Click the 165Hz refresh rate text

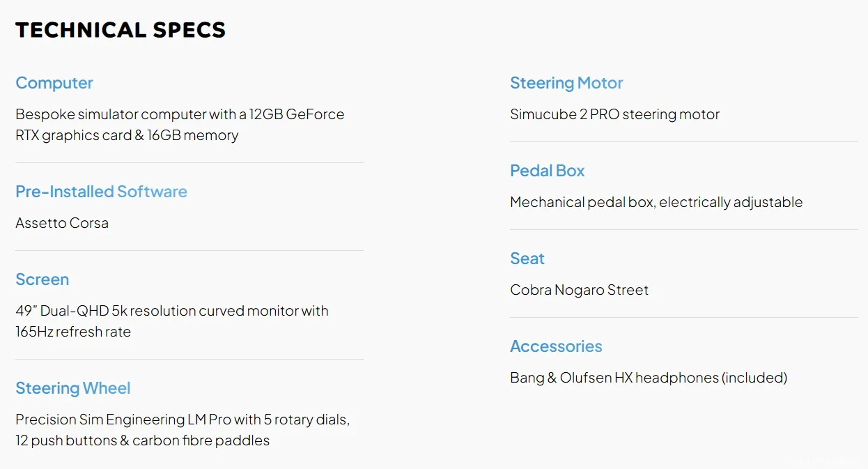(73, 332)
